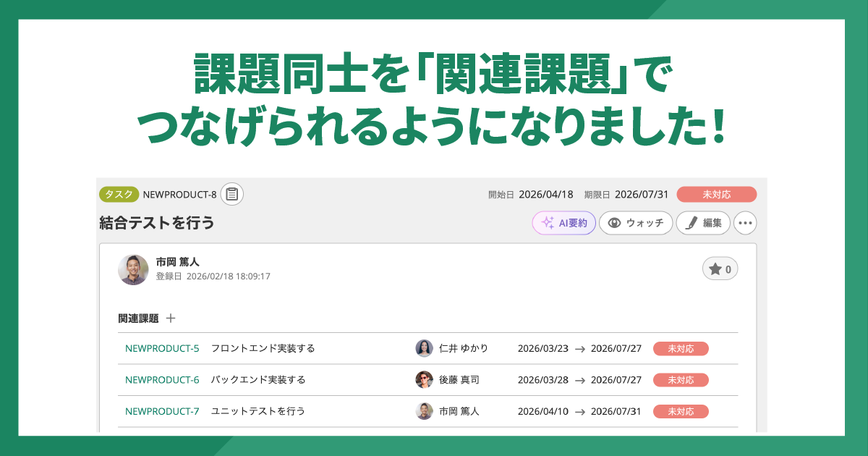This screenshot has width=868, height=456.
Task: Click 市岡 篤人's avatar in the NEWPRODUCT-7 row
Action: tap(424, 411)
